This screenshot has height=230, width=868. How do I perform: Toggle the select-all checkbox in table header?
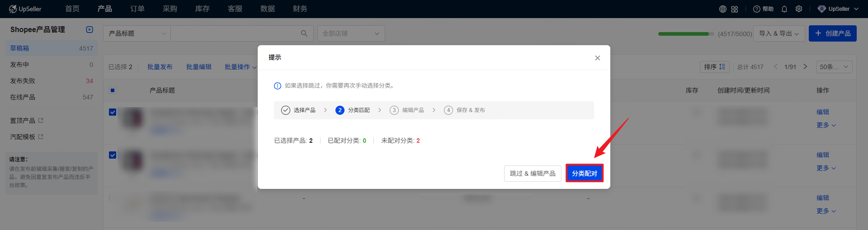113,90
